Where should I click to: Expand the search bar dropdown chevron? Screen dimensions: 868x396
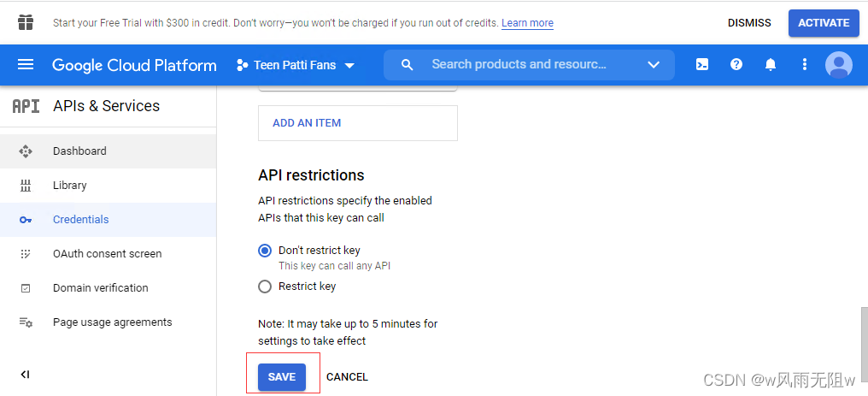[654, 65]
